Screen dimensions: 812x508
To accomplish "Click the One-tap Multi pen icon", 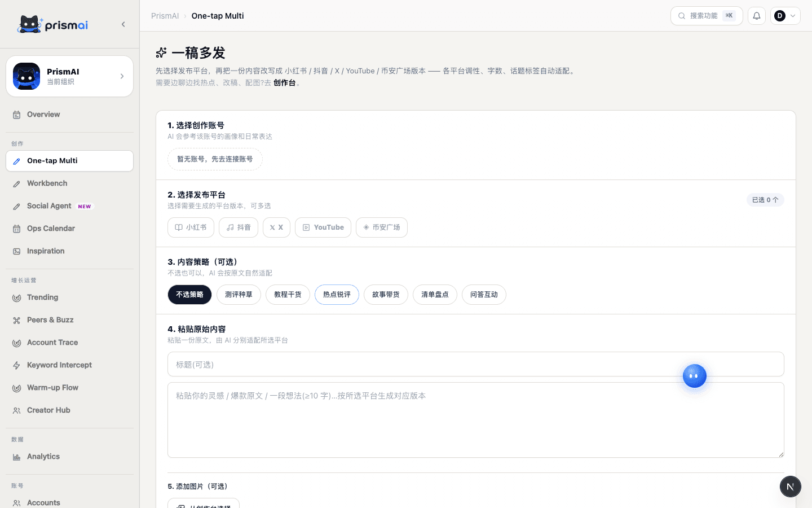I will (17, 161).
